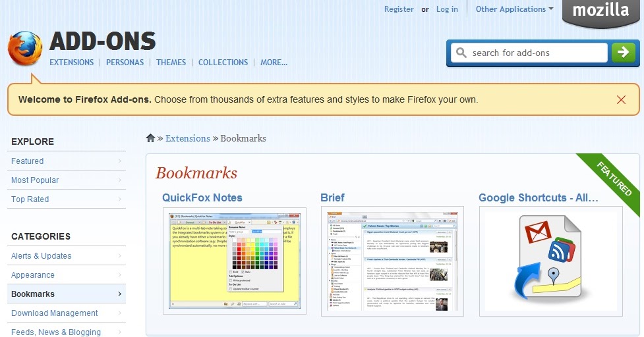Click the home icon in breadcrumb
Image resolution: width=644 pixels, height=337 pixels.
coord(150,138)
